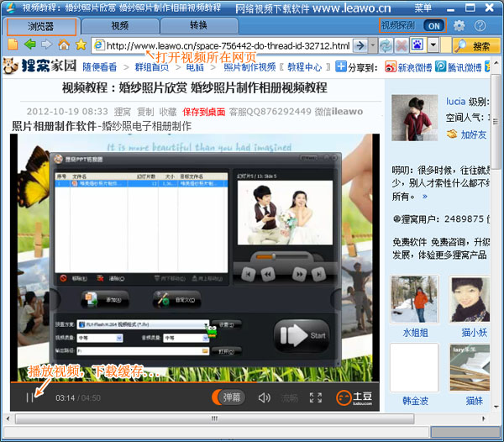Click into the search box beside the 搜索 button
The width and height of the screenshot is (504, 442).
tap(446, 45)
